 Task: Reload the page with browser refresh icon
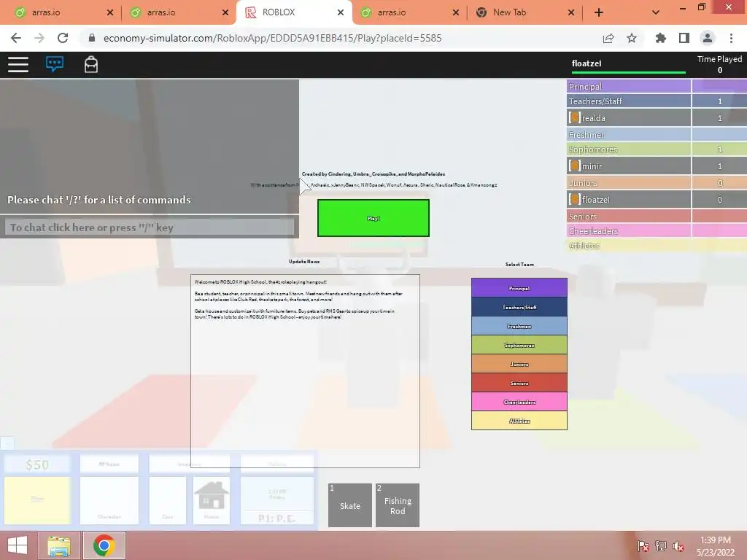pos(63,38)
